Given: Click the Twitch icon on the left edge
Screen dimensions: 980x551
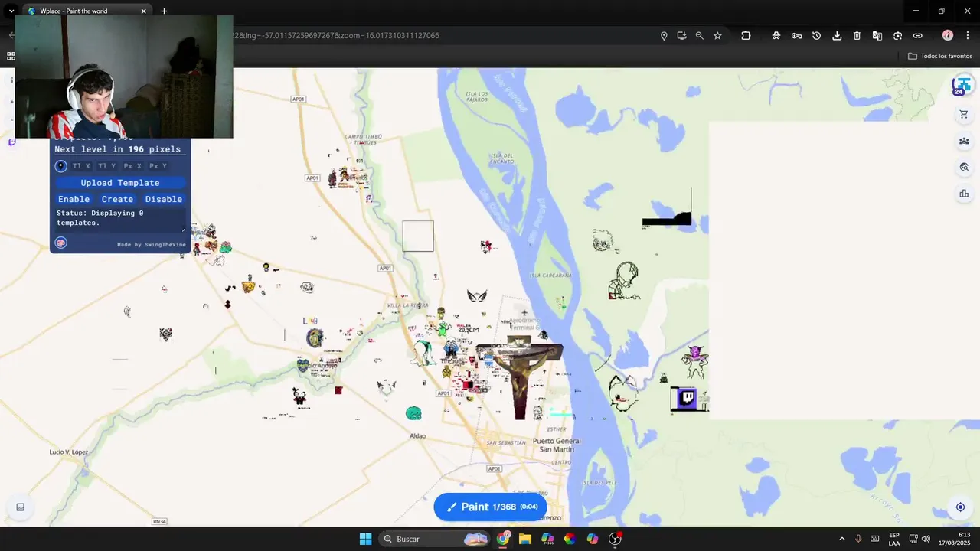Looking at the screenshot, I should [11, 142].
